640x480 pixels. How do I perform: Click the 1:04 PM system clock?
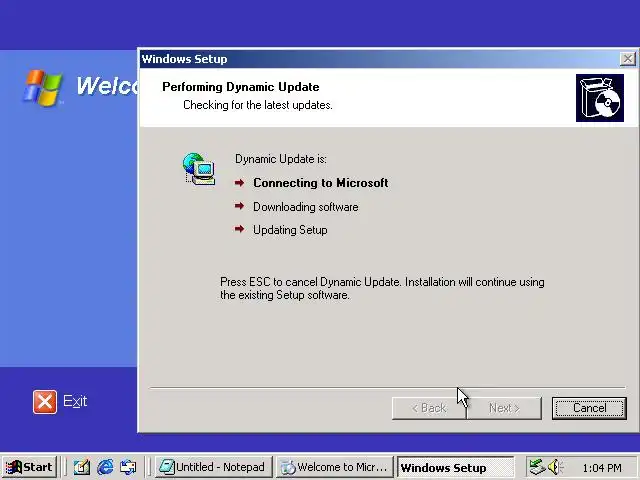point(602,468)
